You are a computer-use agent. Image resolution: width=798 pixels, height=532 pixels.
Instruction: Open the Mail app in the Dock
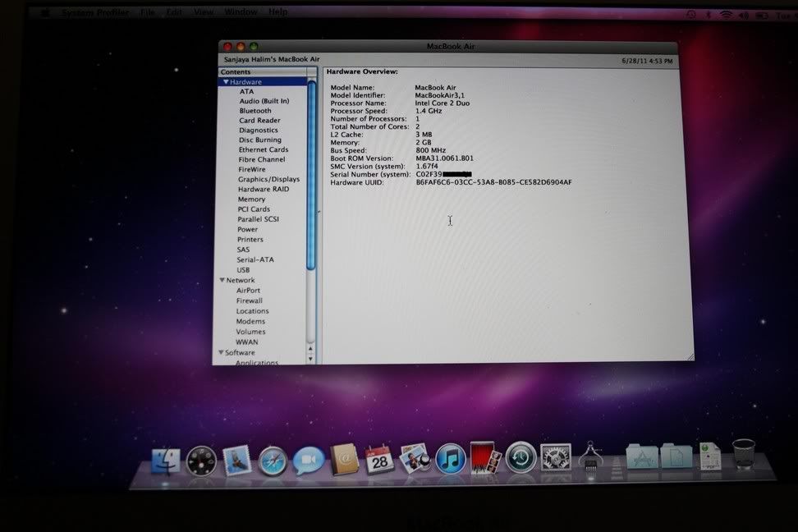coord(237,461)
